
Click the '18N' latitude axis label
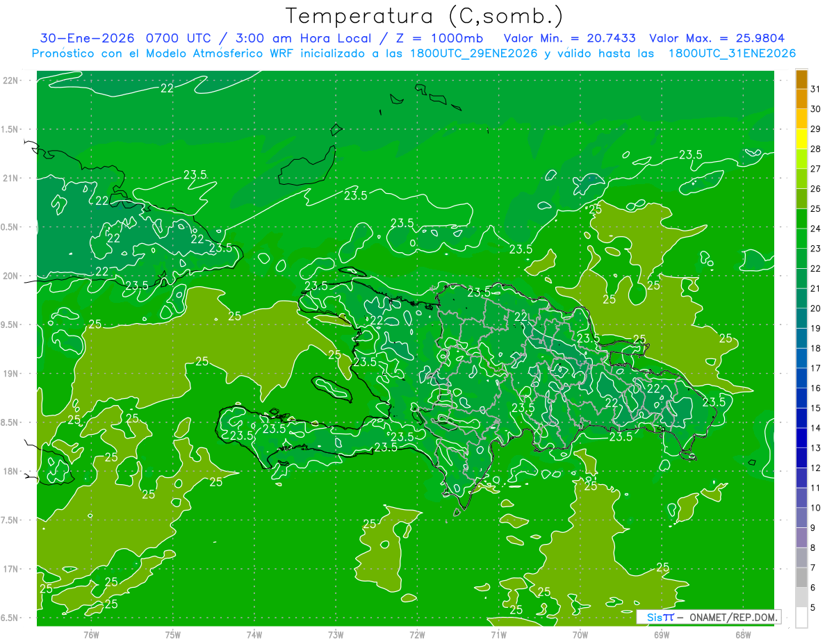(x=10, y=471)
